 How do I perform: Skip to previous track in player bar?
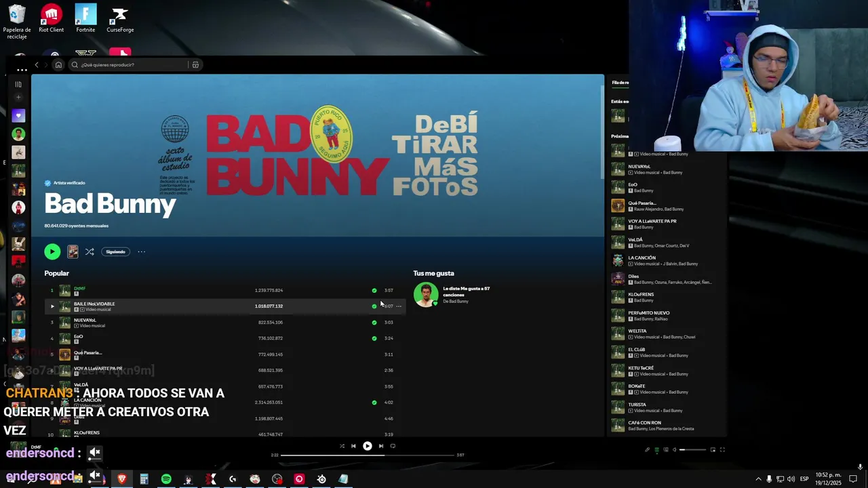point(353,446)
